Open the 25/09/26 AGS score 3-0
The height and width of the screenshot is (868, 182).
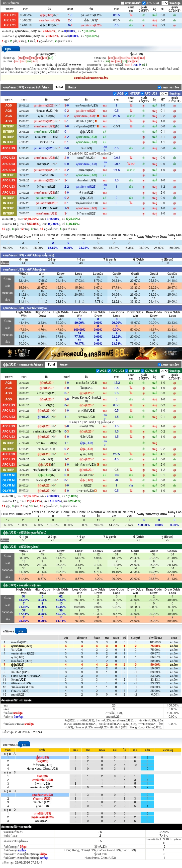pyautogui.click(x=67, y=106)
